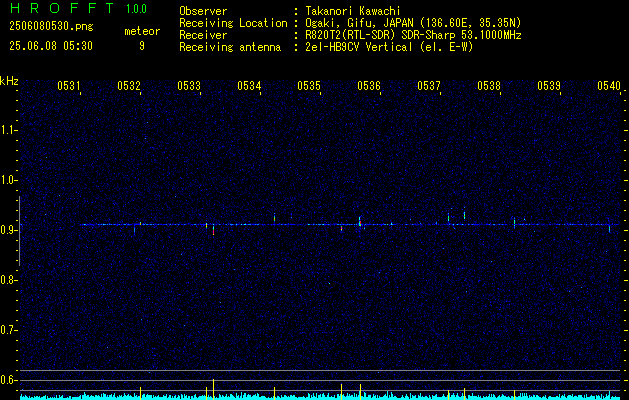The height and width of the screenshot is (400, 629).
Task: Click the HROFFT title text
Action: 62,8
